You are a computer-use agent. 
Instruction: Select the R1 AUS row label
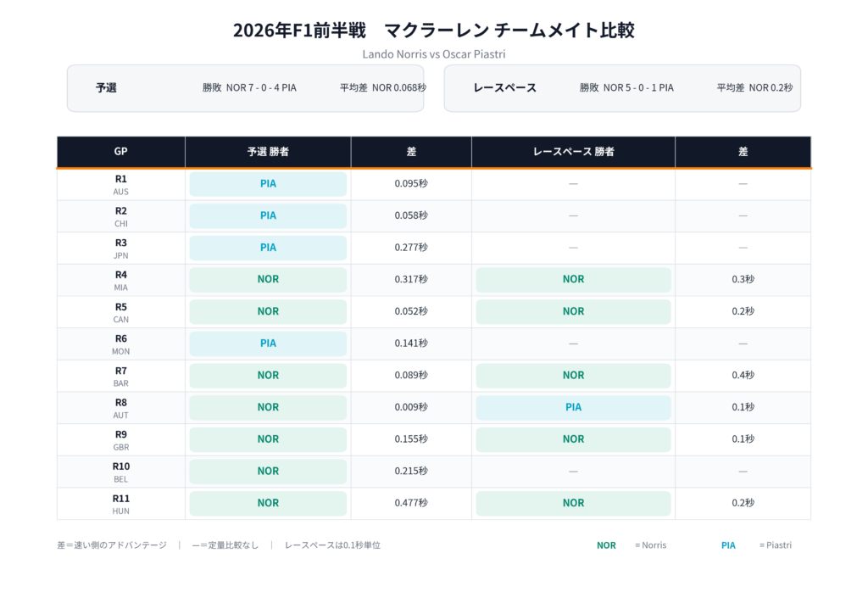tap(120, 185)
